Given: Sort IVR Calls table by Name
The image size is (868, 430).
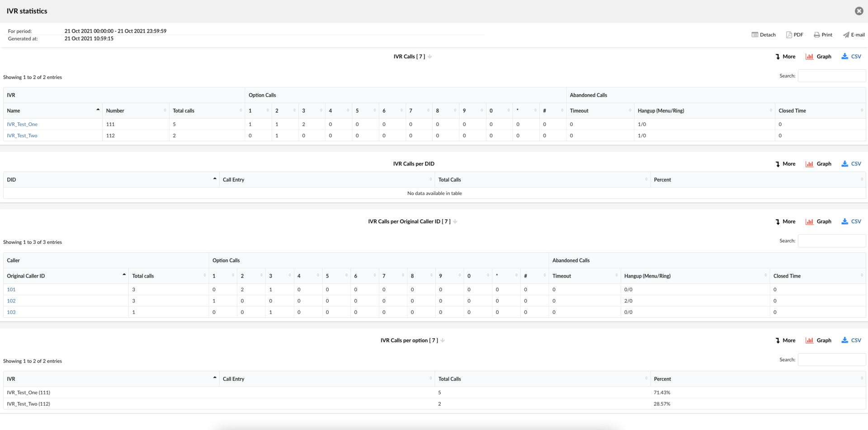Looking at the screenshot, I should click(x=53, y=111).
